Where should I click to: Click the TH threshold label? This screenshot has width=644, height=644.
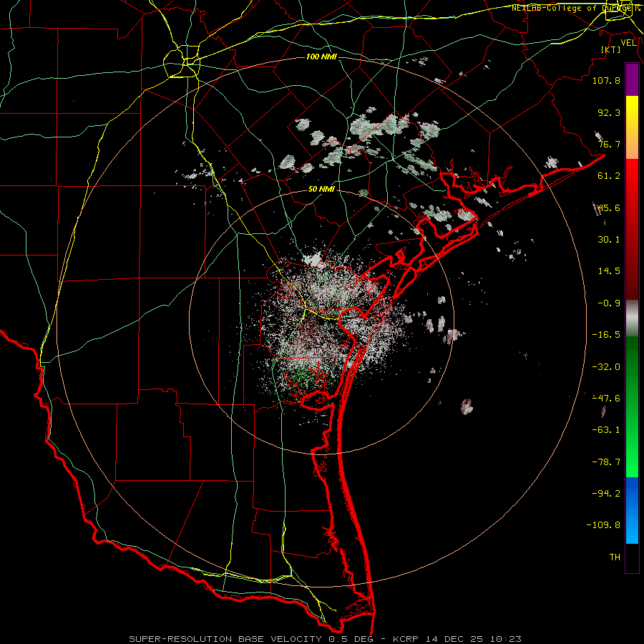click(615, 557)
